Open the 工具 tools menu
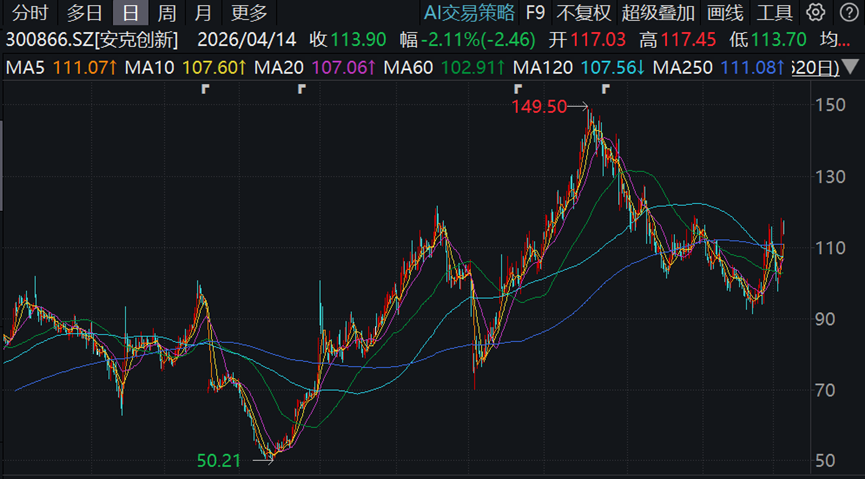The height and width of the screenshot is (479, 865). [775, 12]
